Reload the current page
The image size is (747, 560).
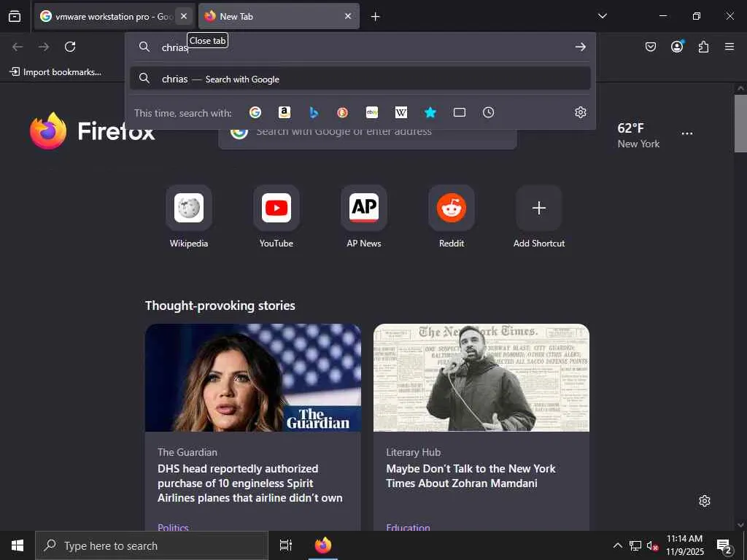(x=70, y=47)
